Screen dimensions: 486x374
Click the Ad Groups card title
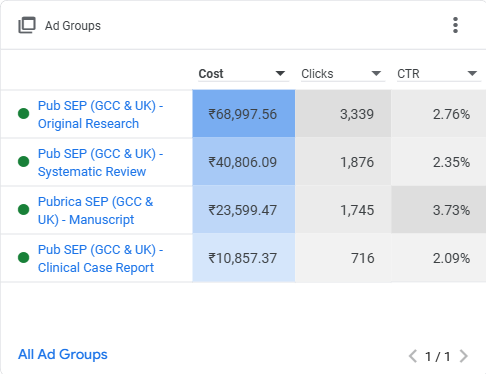(x=73, y=26)
